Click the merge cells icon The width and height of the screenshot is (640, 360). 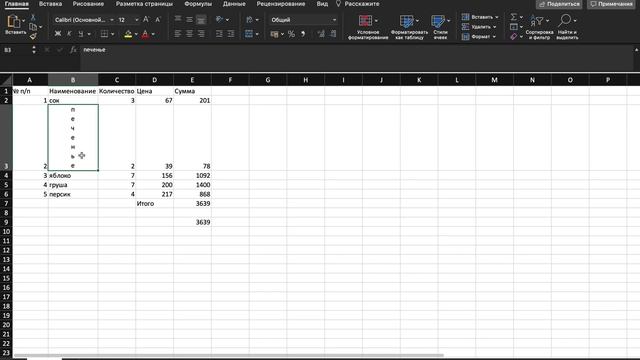(x=249, y=34)
